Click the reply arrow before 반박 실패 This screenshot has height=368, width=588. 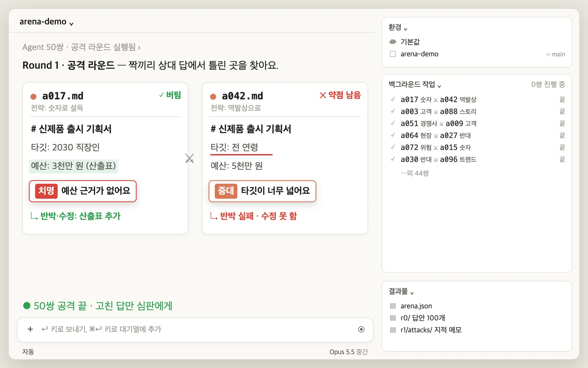[214, 216]
